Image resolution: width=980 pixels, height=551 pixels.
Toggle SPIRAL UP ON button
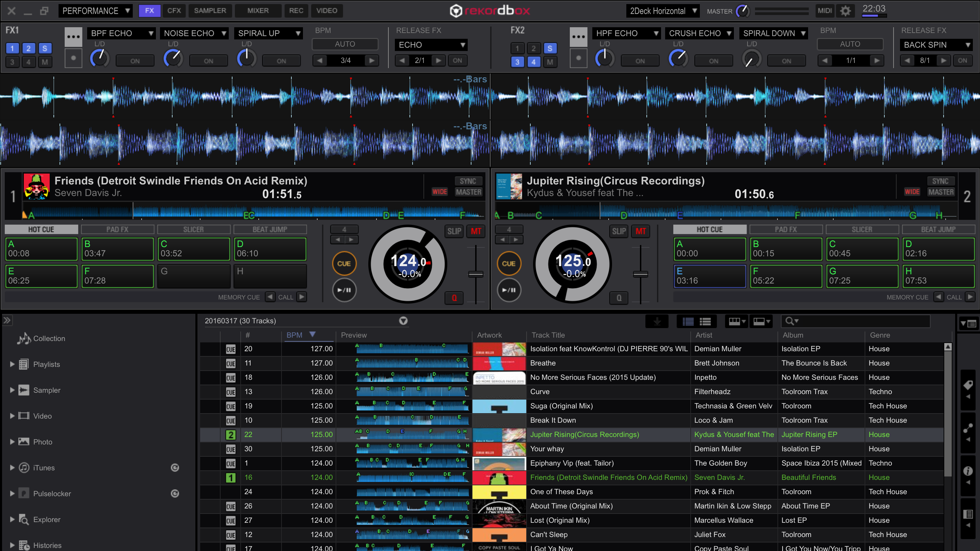coord(281,61)
